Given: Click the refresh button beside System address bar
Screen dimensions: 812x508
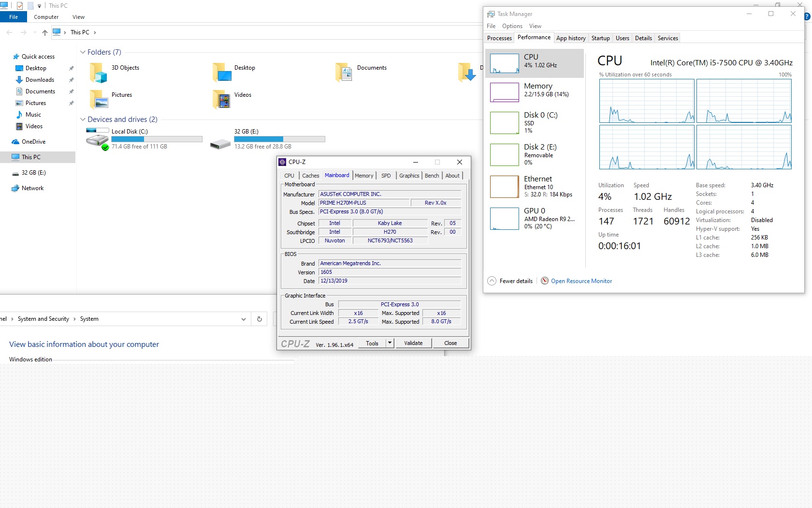Looking at the screenshot, I should (x=260, y=319).
